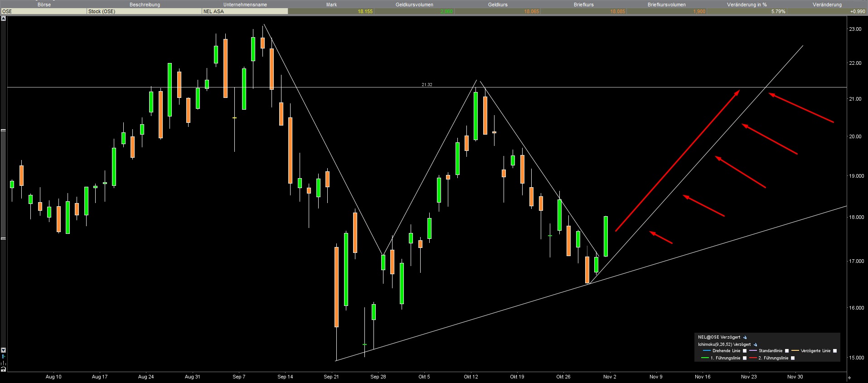Screen dimensions: 868x383
Task: Click the Briefkurs column header
Action: (583, 5)
